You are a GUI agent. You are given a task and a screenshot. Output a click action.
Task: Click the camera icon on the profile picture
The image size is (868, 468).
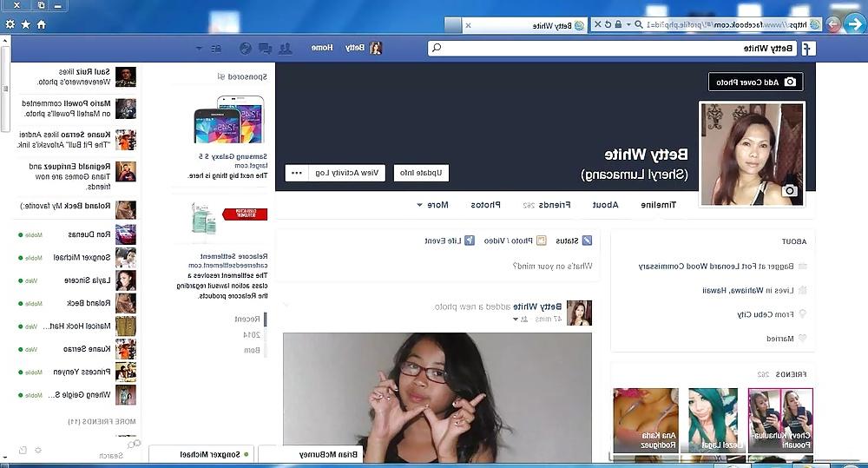pyautogui.click(x=790, y=190)
